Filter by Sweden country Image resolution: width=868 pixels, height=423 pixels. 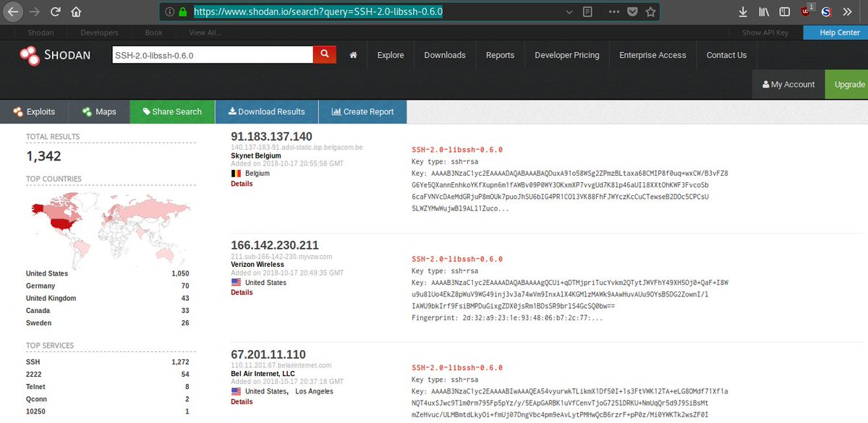39,322
